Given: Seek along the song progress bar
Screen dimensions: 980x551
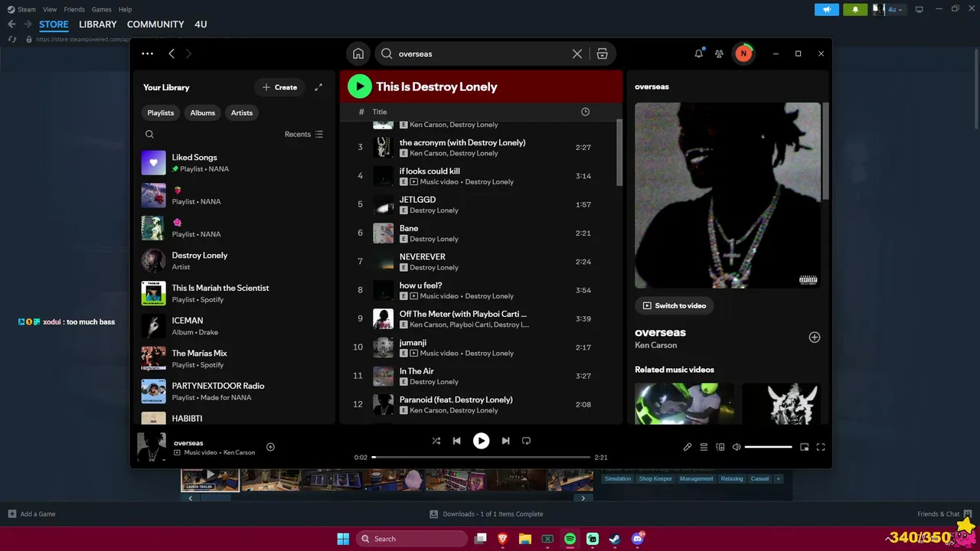Looking at the screenshot, I should [481, 457].
